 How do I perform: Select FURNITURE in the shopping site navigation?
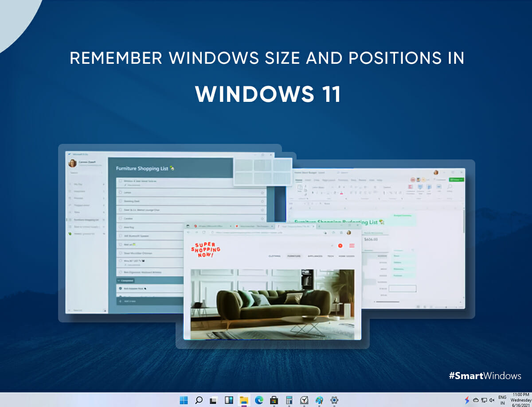pyautogui.click(x=294, y=256)
